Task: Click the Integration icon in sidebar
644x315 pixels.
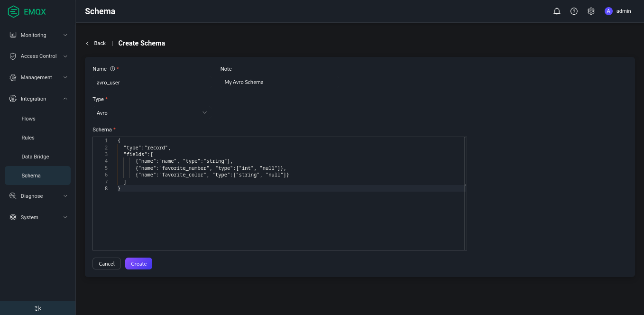Action: point(13,99)
